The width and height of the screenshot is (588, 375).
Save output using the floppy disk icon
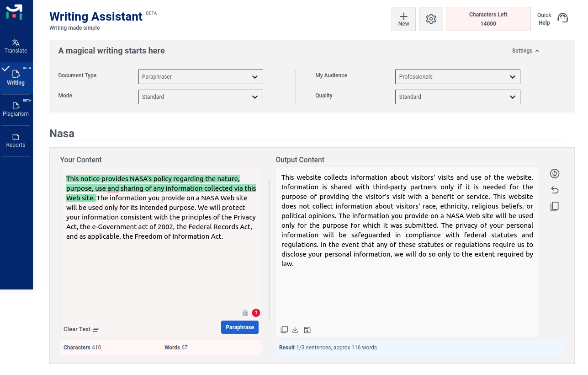tap(307, 329)
